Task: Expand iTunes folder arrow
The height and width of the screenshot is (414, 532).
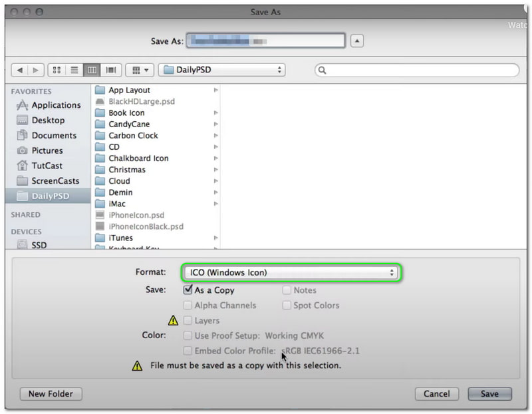Action: (215, 238)
